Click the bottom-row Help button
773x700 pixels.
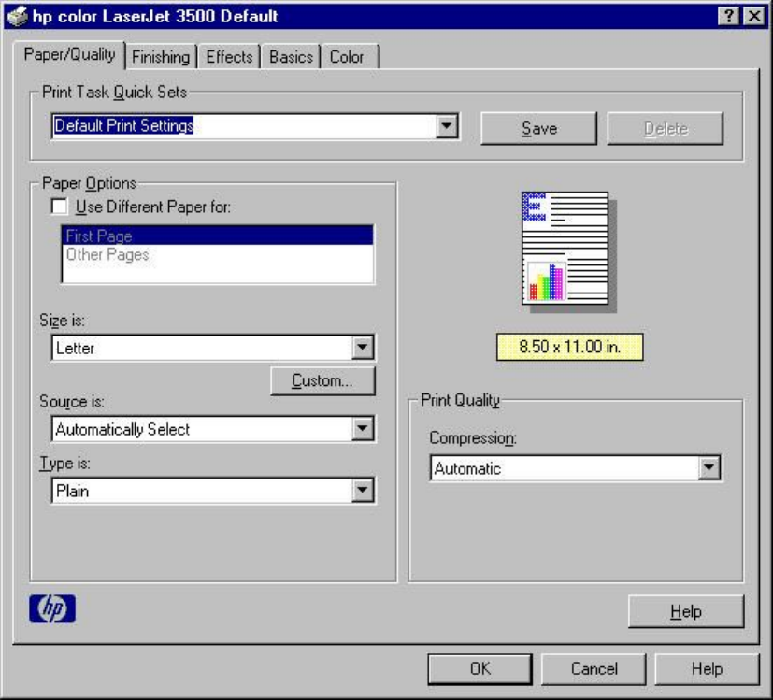(x=707, y=669)
